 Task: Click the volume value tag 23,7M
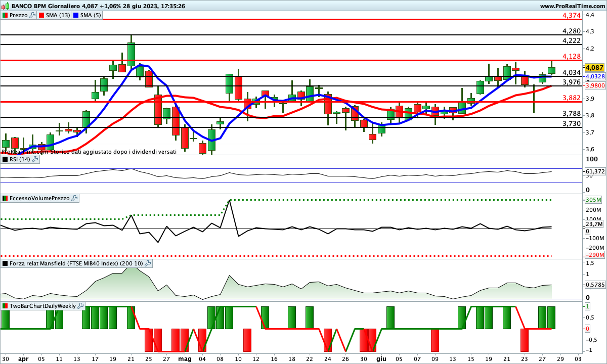tap(594, 224)
